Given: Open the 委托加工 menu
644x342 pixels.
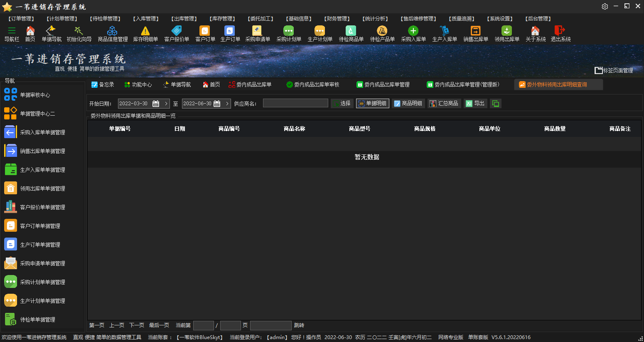Looking at the screenshot, I should coord(261,19).
